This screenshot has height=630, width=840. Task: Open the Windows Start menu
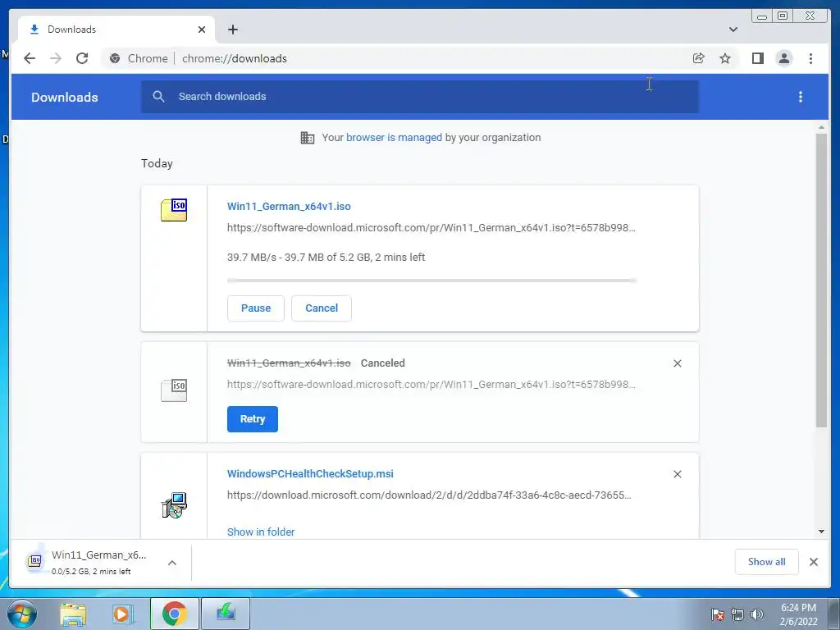(21, 614)
